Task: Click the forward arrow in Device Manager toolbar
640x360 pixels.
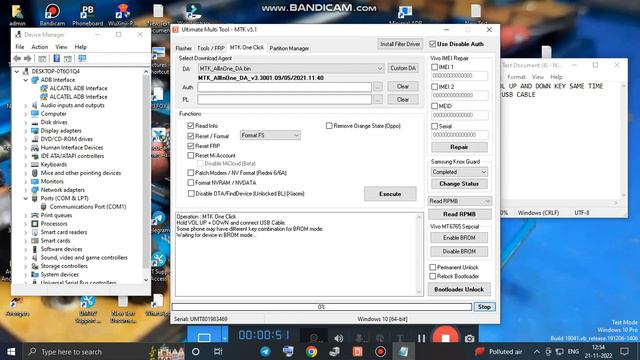Action: pyautogui.click(x=28, y=59)
